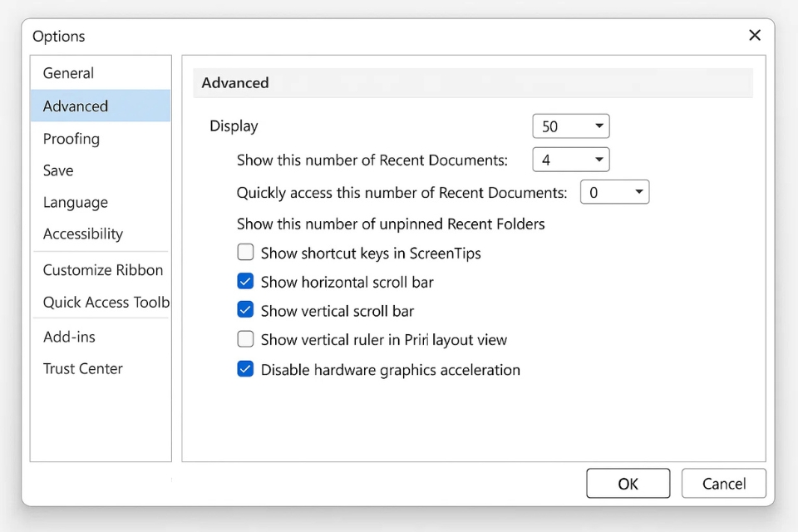Open the Accessibility category
This screenshot has height=532, width=798.
[x=83, y=234]
